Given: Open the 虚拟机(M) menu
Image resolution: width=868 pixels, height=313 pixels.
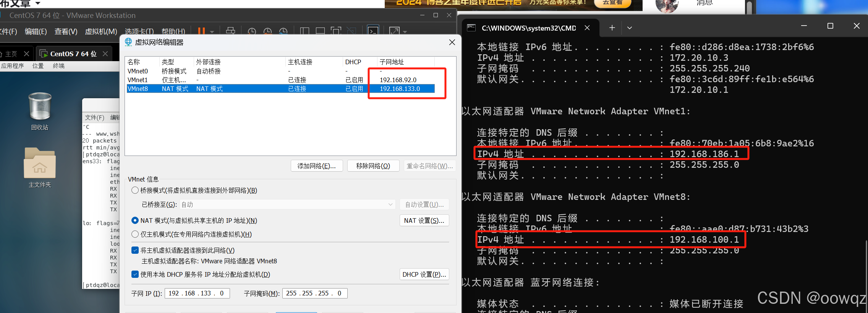Looking at the screenshot, I should pos(101,31).
